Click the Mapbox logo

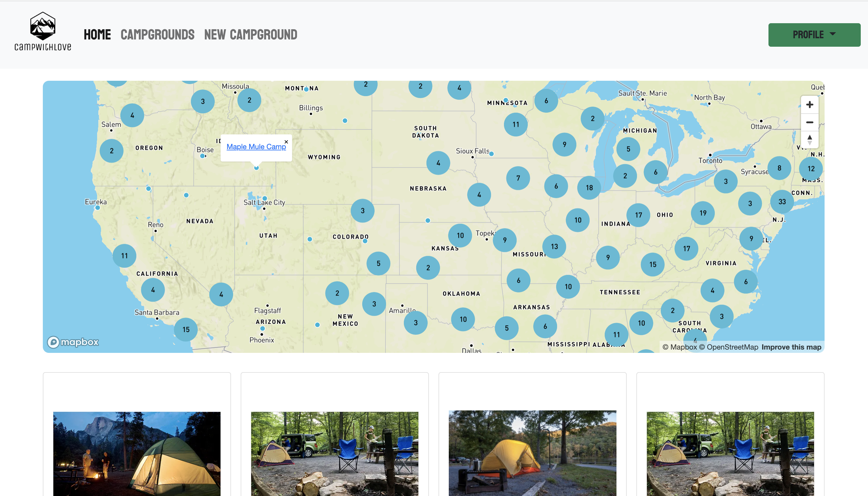73,342
